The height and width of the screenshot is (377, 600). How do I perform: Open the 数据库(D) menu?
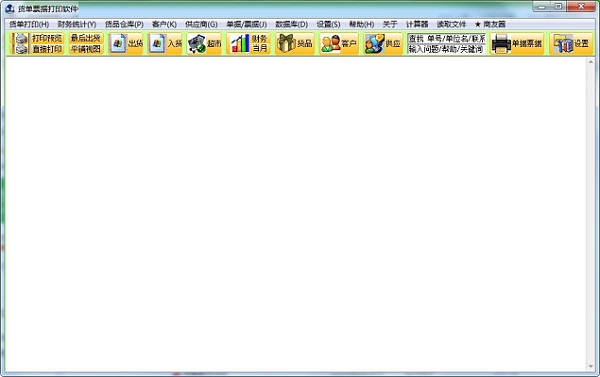click(x=292, y=24)
